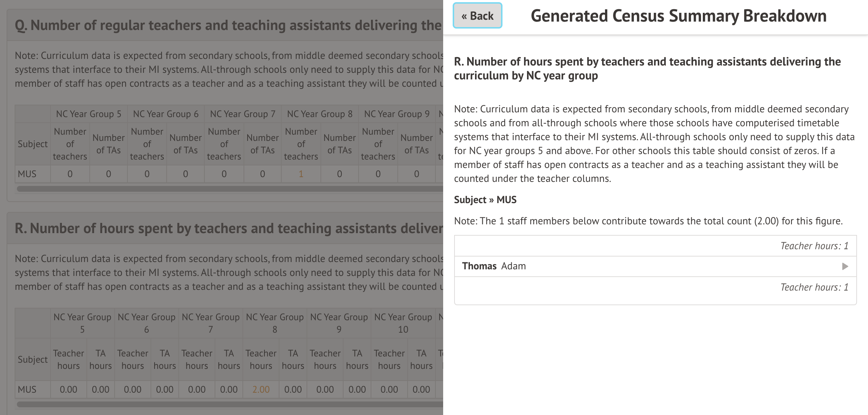Click NC Year Group 5 header in table Q
The height and width of the screenshot is (415, 868).
click(x=89, y=114)
